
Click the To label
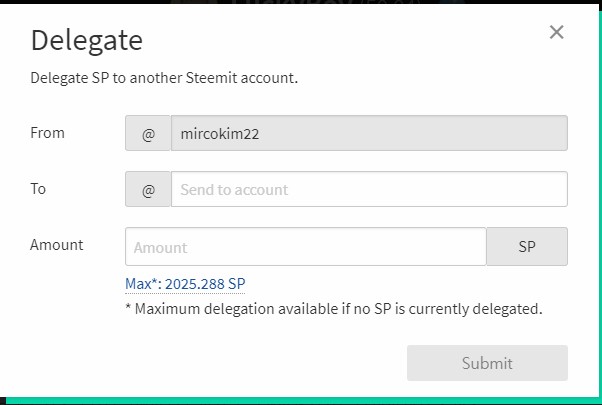tap(39, 188)
